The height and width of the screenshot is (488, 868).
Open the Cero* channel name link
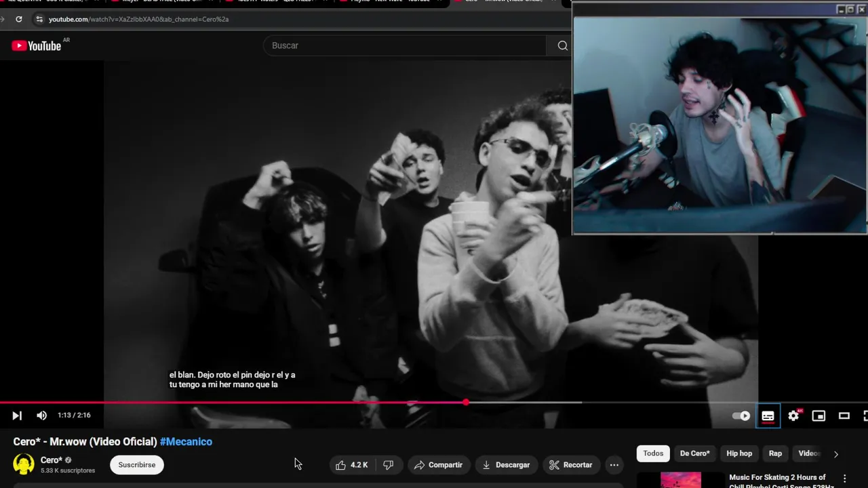[x=52, y=460]
